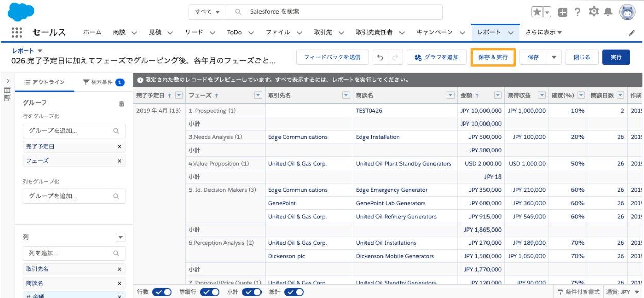Open the 完了予定日 column menu
This screenshot has height=298, width=644.
point(179,95)
